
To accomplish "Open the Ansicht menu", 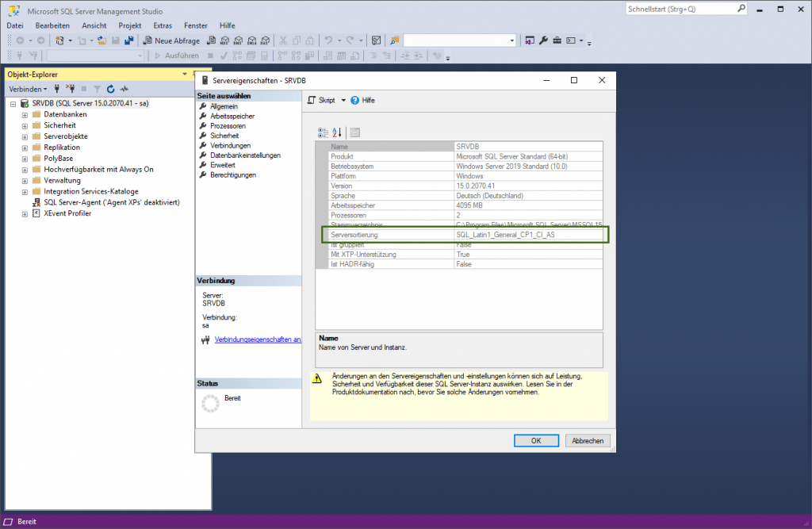I will point(94,25).
